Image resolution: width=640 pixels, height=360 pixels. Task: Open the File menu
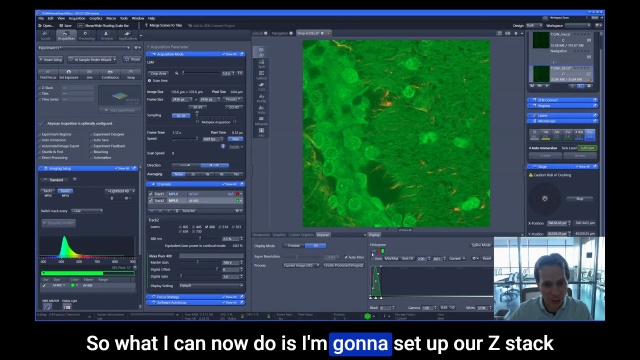pos(41,18)
